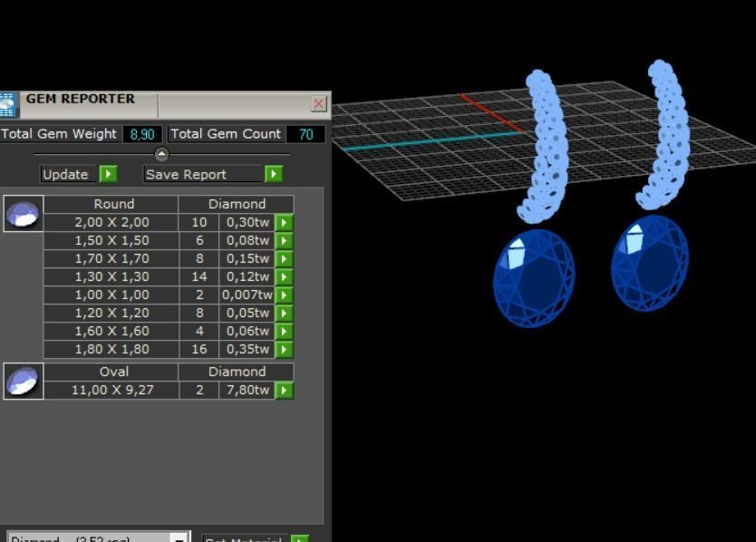Click the Total Gem Weight value 8,90
This screenshot has height=542, width=756.
(x=142, y=134)
